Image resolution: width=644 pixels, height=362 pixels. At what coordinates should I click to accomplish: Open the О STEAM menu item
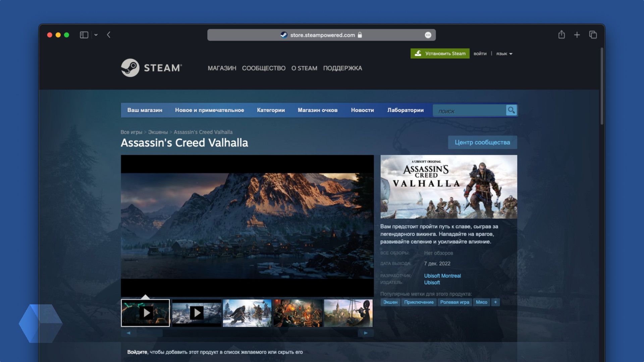[304, 68]
